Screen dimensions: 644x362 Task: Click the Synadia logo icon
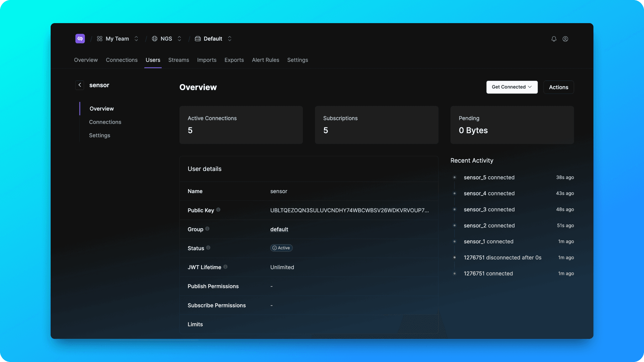tap(80, 39)
